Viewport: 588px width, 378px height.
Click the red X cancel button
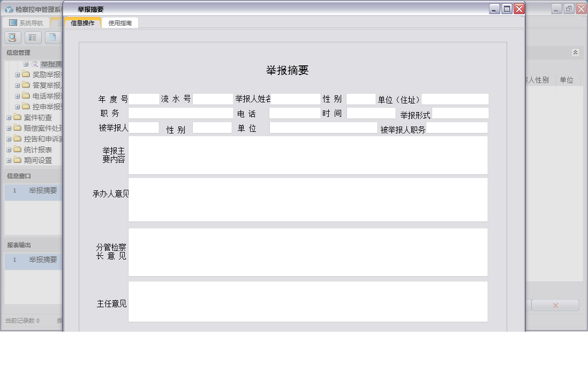tap(555, 305)
